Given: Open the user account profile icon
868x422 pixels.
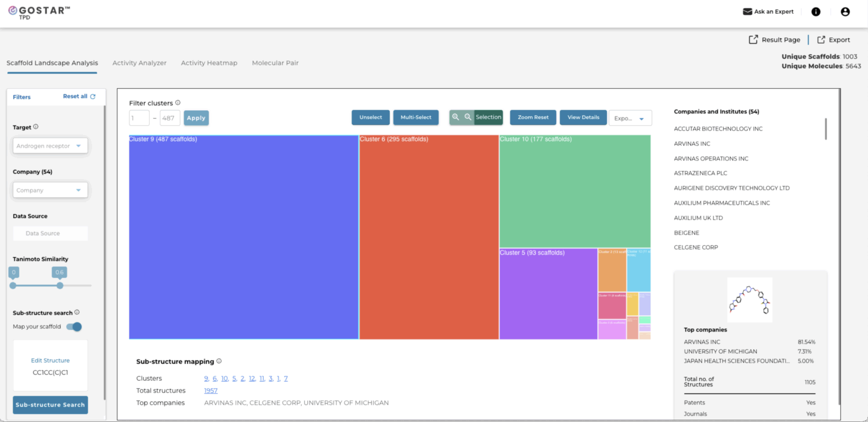Looking at the screenshot, I should coord(845,11).
